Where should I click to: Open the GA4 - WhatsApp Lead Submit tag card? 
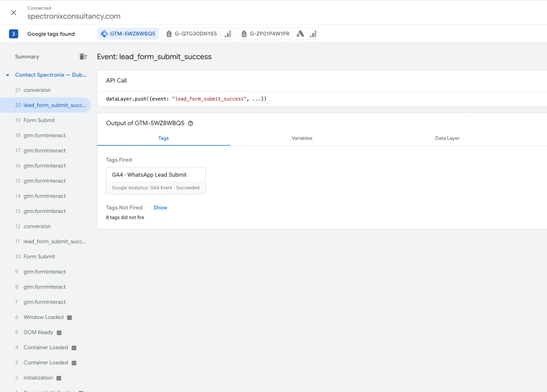pos(156,180)
